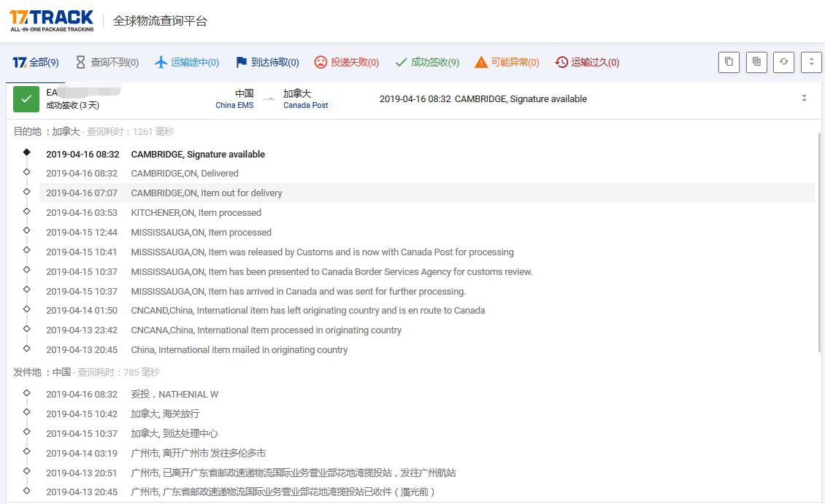
Task: Click the timeline diamond marker for 2019-04-16 08:32
Action: point(28,152)
